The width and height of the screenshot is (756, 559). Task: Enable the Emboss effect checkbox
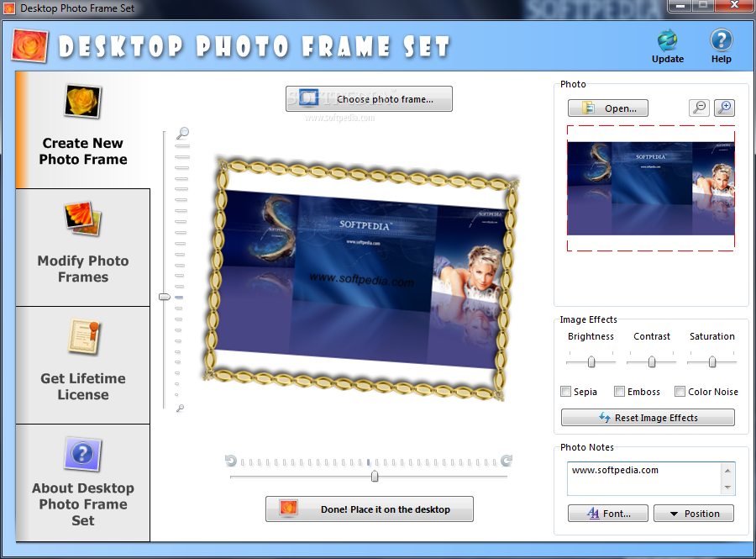pos(619,392)
